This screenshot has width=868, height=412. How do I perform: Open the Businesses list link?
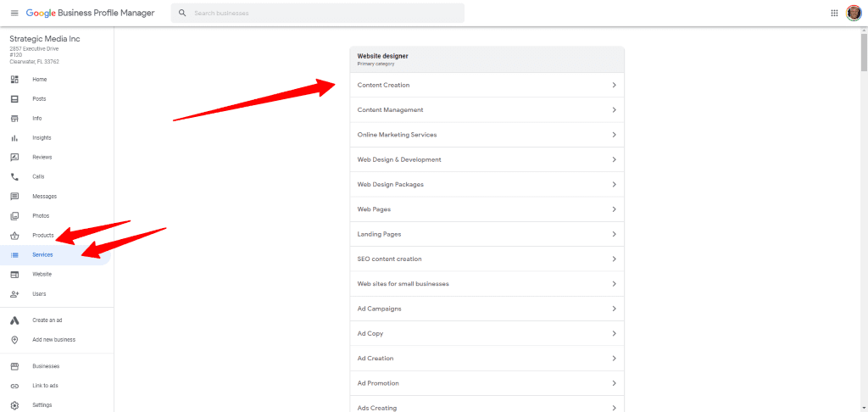coord(46,366)
